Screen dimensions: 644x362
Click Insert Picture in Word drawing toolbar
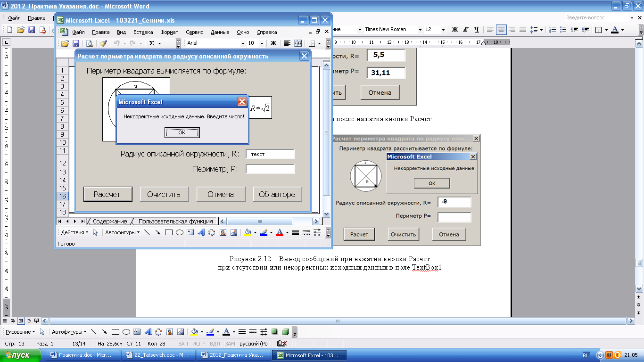(x=181, y=332)
